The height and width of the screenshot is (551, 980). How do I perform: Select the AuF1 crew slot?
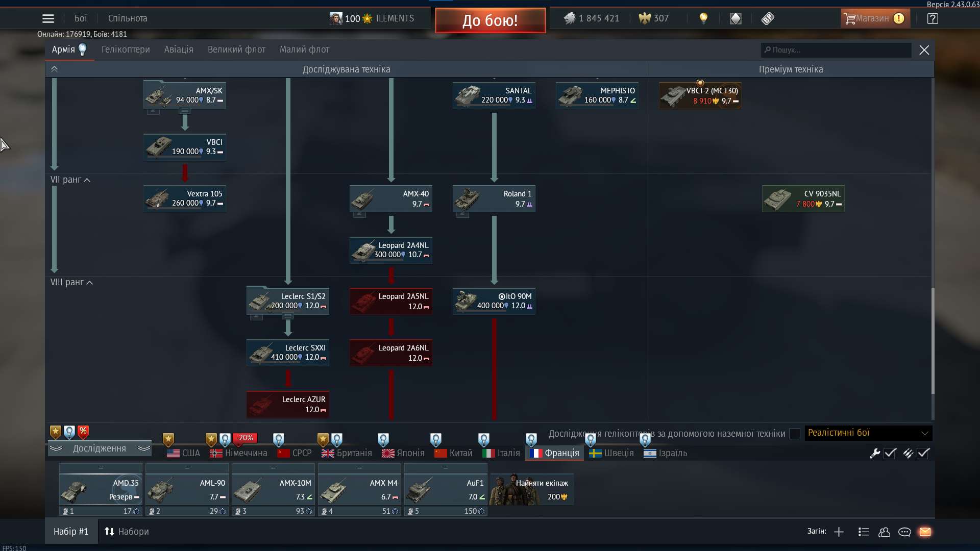pyautogui.click(x=446, y=490)
